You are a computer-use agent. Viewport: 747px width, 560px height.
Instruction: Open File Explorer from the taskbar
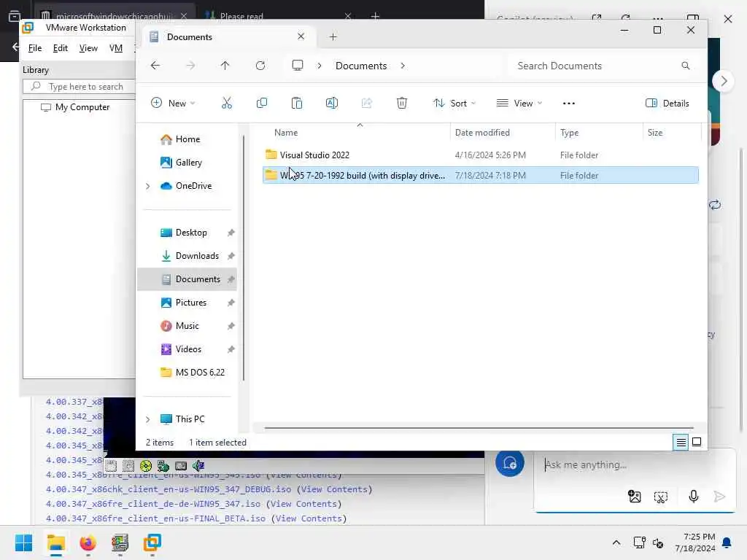click(55, 542)
